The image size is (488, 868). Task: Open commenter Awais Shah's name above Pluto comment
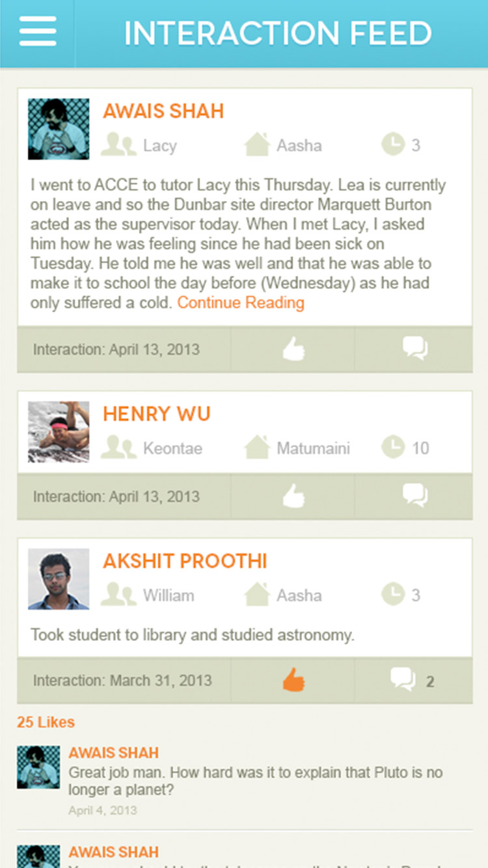coord(114,753)
